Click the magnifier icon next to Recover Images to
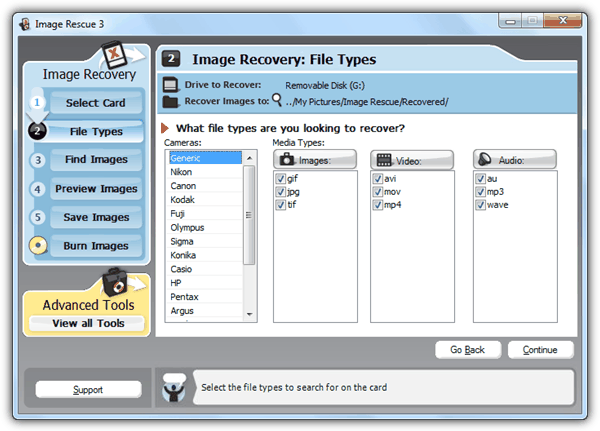The image size is (600, 431). point(277,100)
